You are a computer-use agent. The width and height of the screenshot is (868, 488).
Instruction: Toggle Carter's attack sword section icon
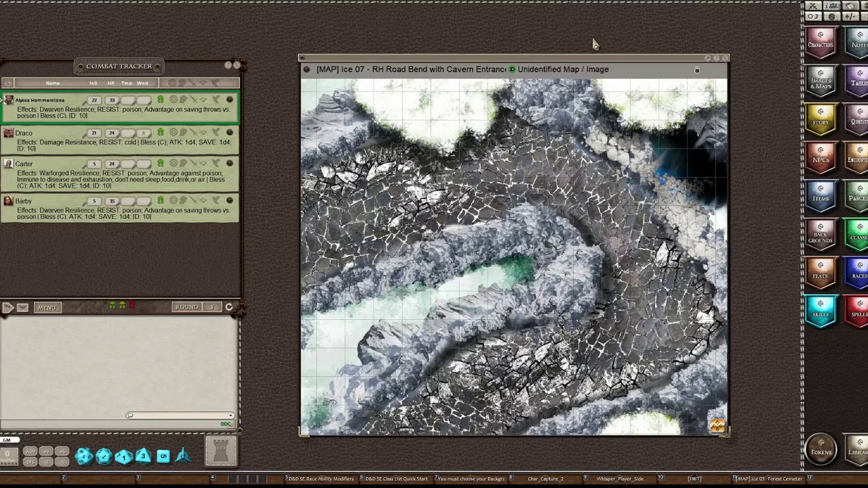click(193, 163)
